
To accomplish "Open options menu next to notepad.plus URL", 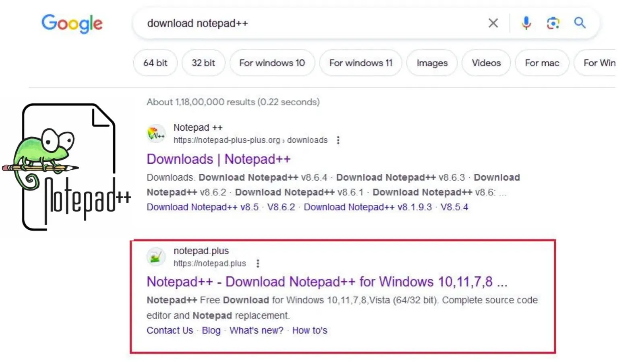I will click(x=258, y=263).
